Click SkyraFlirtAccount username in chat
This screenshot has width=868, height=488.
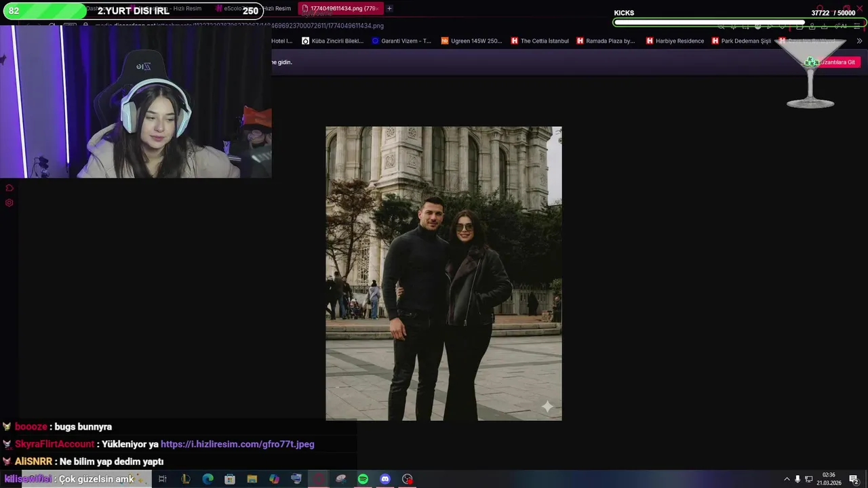[54, 444]
